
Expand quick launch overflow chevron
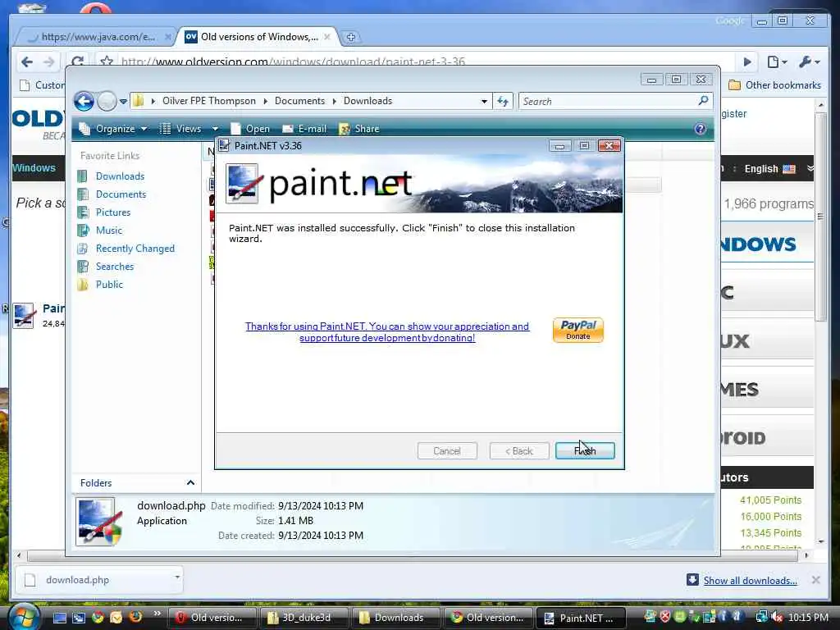pos(157,614)
